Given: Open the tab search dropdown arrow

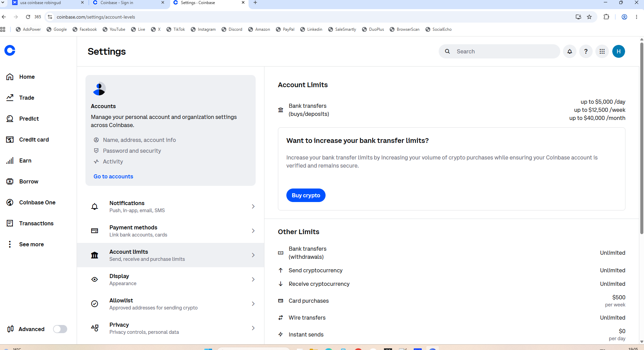Looking at the screenshot, I should 3,3.
